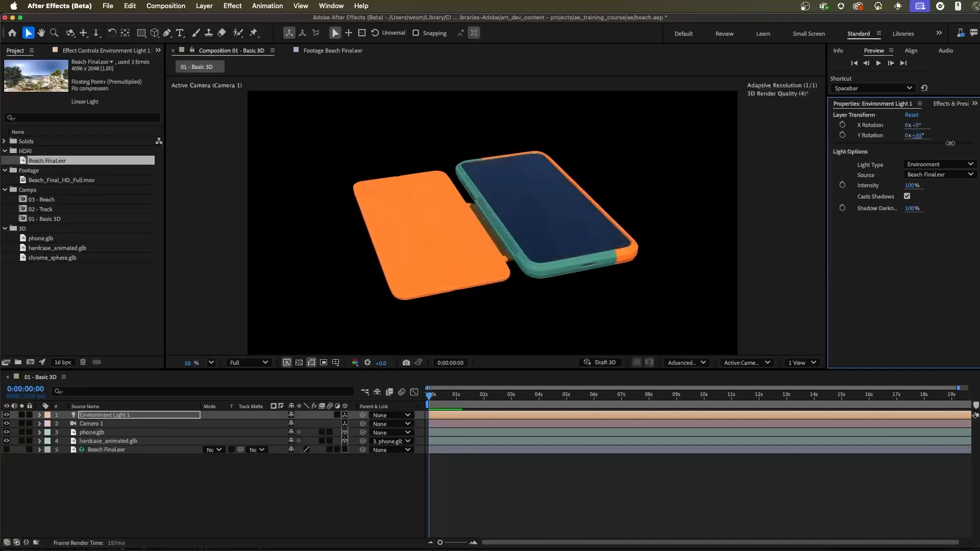Open the Composition menu
This screenshot has width=980, height=551.
click(x=166, y=6)
